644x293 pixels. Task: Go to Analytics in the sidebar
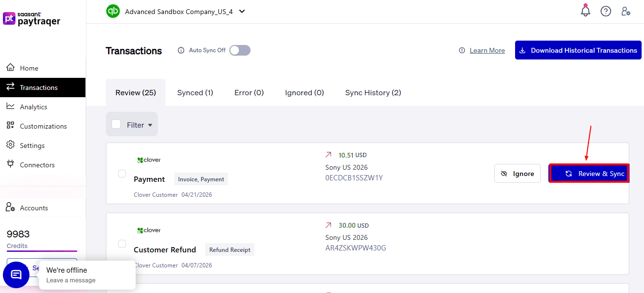pos(33,107)
